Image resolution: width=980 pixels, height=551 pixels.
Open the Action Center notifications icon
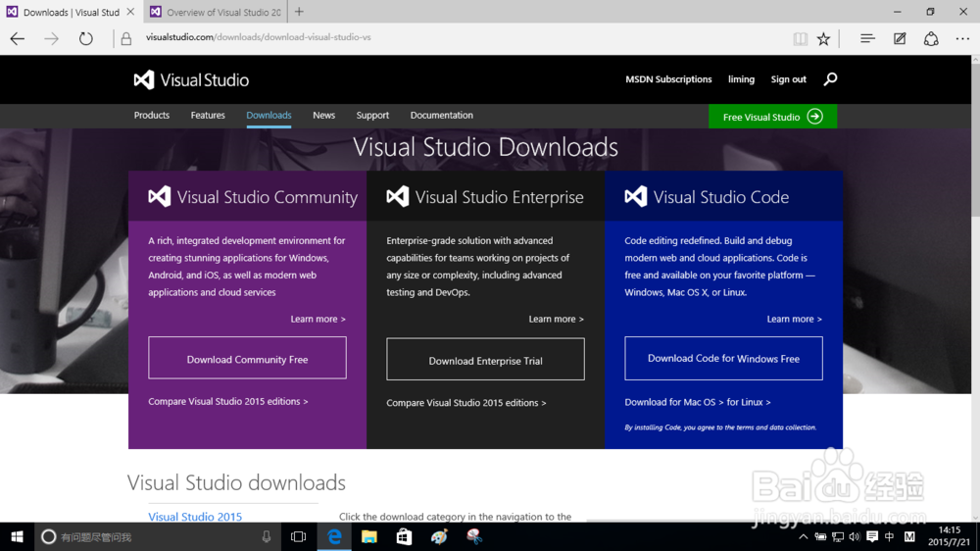pos(872,537)
